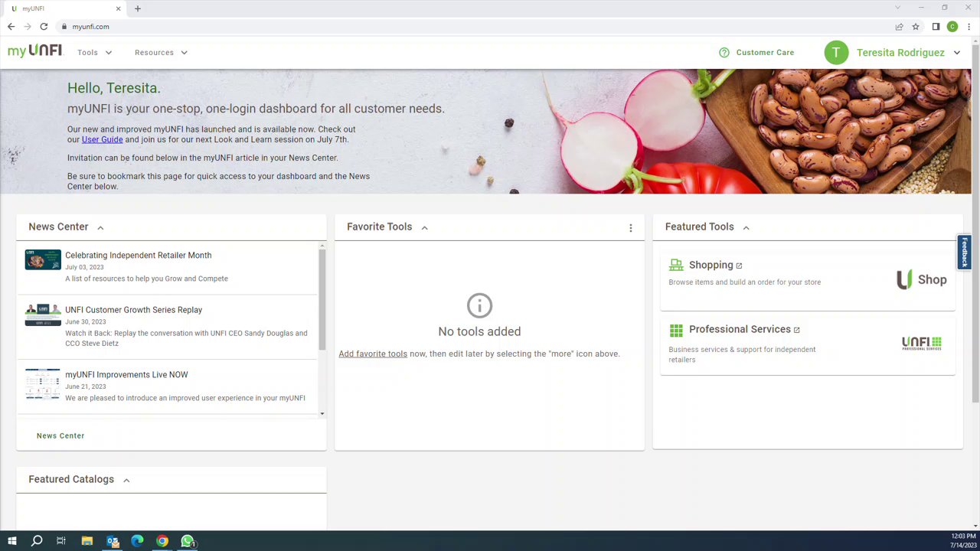Open Celebrating Independent Retailer Month article
980x551 pixels.
click(138, 256)
